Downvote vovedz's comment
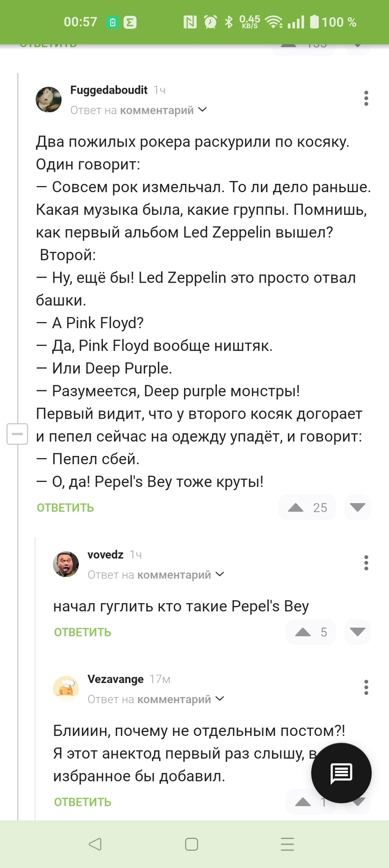The height and width of the screenshot is (868, 389). pos(357,632)
